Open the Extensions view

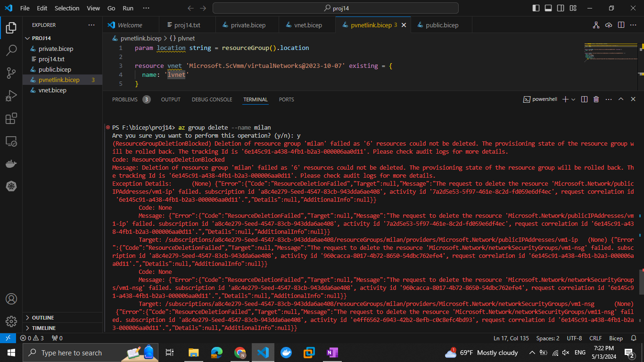[x=11, y=118]
